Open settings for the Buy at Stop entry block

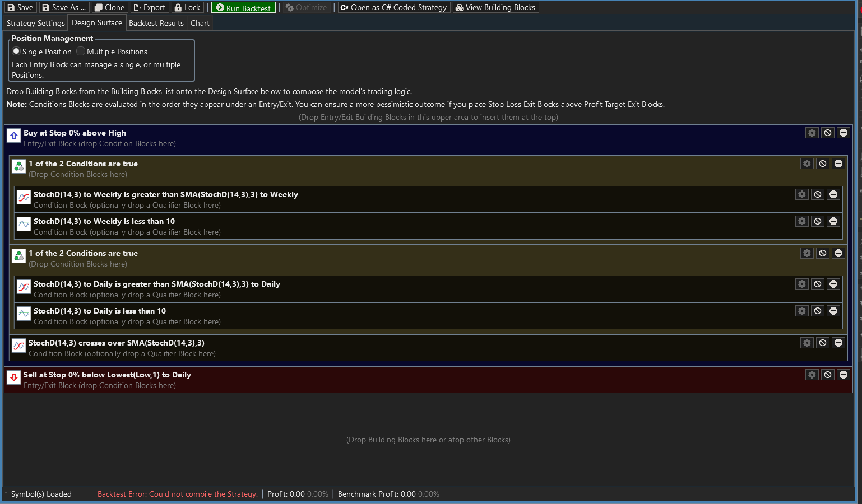(x=812, y=133)
